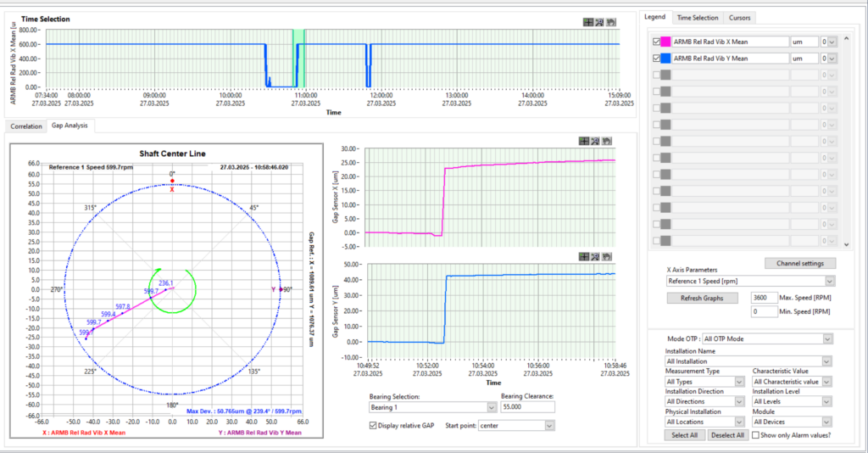Activate the zoom magnifier on Time Selection graph
Image resolution: width=868 pixels, height=453 pixels.
[x=599, y=22]
